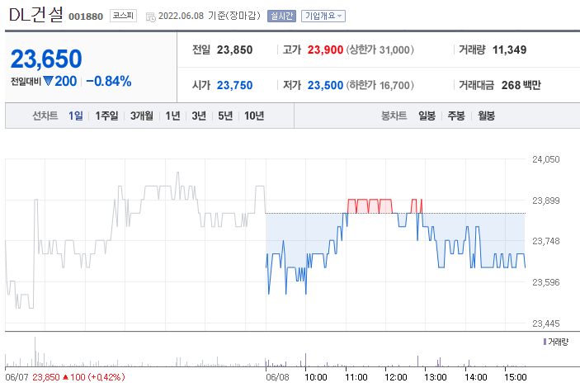The image size is (580, 392).
Task: Click the 14:00 time axis label
Action: click(x=475, y=377)
